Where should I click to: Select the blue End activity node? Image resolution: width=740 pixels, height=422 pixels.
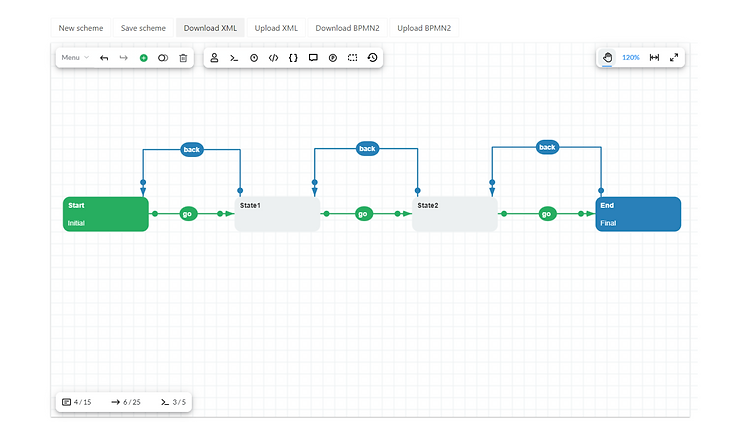638,214
